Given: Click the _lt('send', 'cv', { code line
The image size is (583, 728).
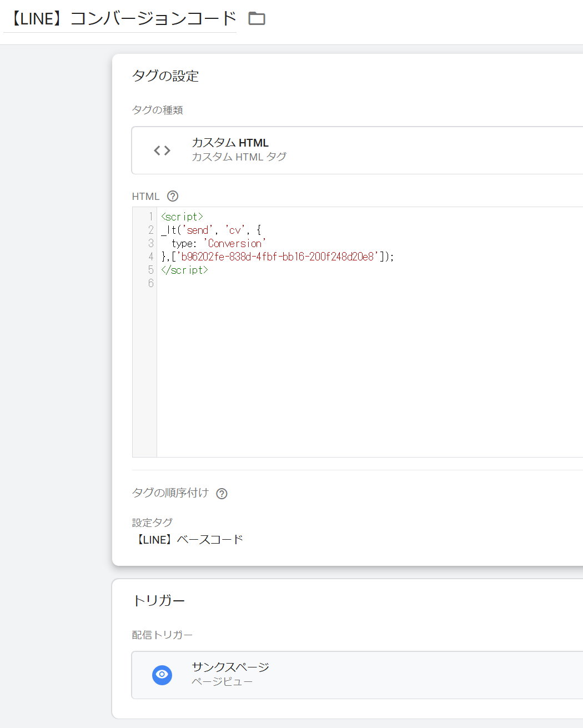Looking at the screenshot, I should (x=211, y=230).
